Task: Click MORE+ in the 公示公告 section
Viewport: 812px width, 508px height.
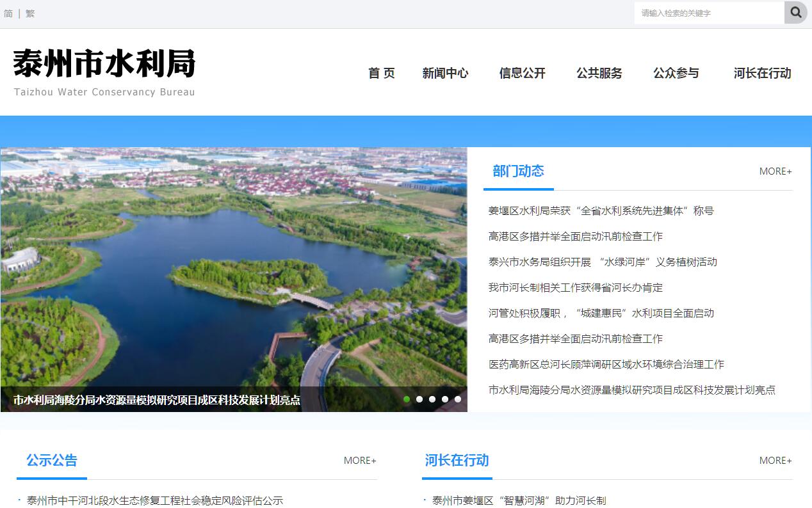Action: pos(360,461)
